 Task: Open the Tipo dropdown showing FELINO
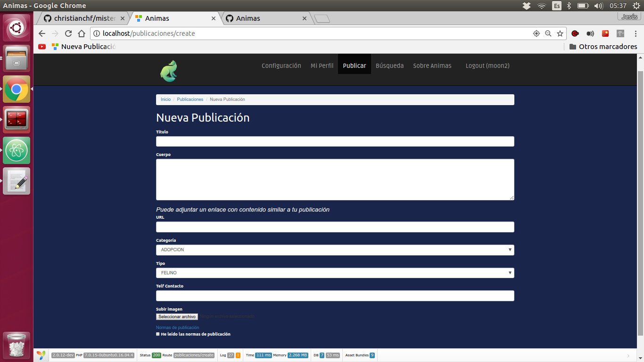click(335, 273)
